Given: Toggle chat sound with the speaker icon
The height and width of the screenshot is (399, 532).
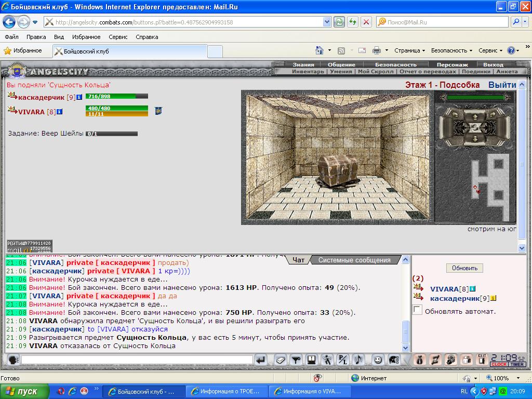Looking at the screenshot, I should click(x=358, y=360).
